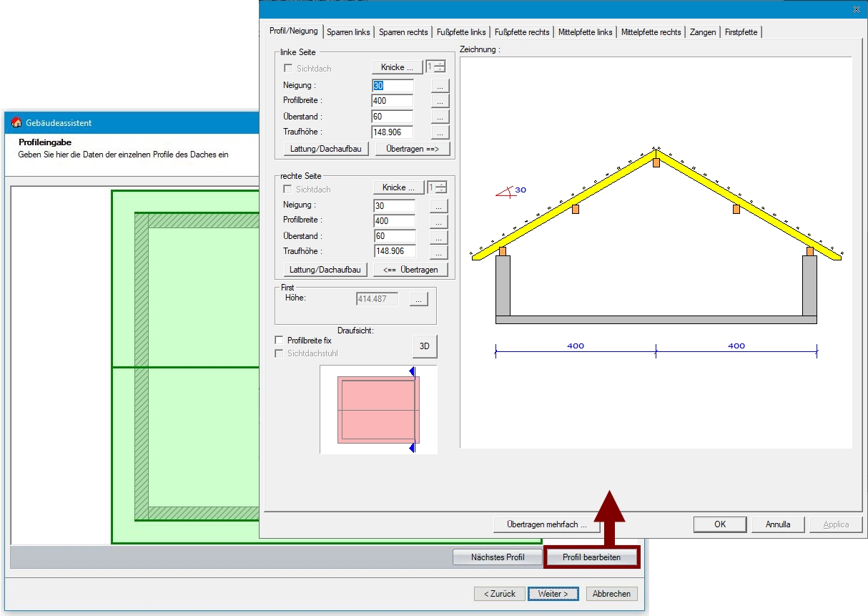
Task: Click ellipsis button next to First Höhe
Action: coord(418,299)
